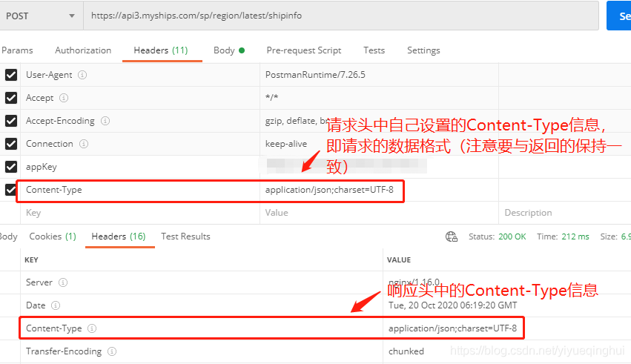Click the Accept value */*
Viewport: 631px width, 364px height.
(271, 98)
